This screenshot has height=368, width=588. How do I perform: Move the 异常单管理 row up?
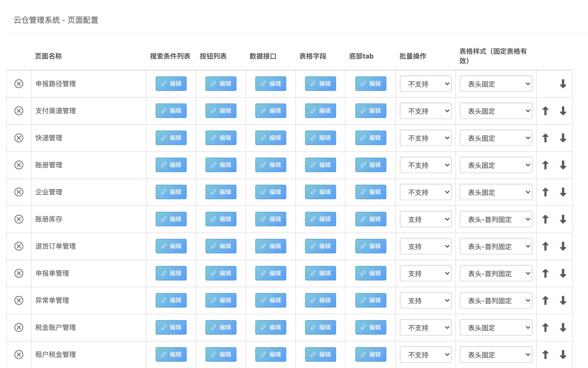pyautogui.click(x=545, y=300)
